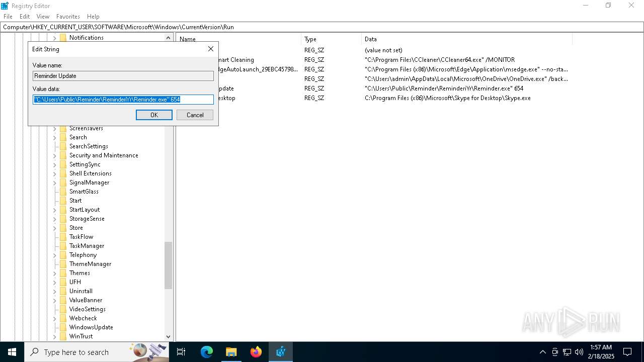Cancel the Edit String dialog
644x362 pixels.
[x=195, y=115]
